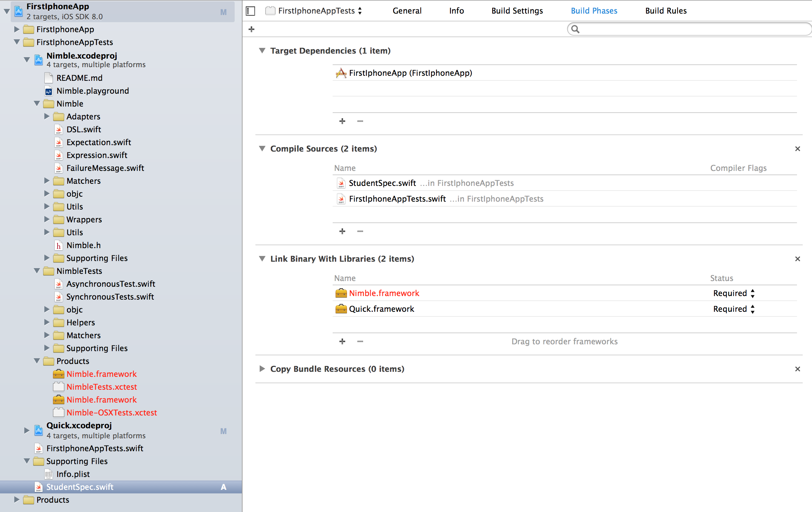Viewport: 812px width, 512px height.
Task: Click plus under Target Dependencies
Action: [x=342, y=121]
